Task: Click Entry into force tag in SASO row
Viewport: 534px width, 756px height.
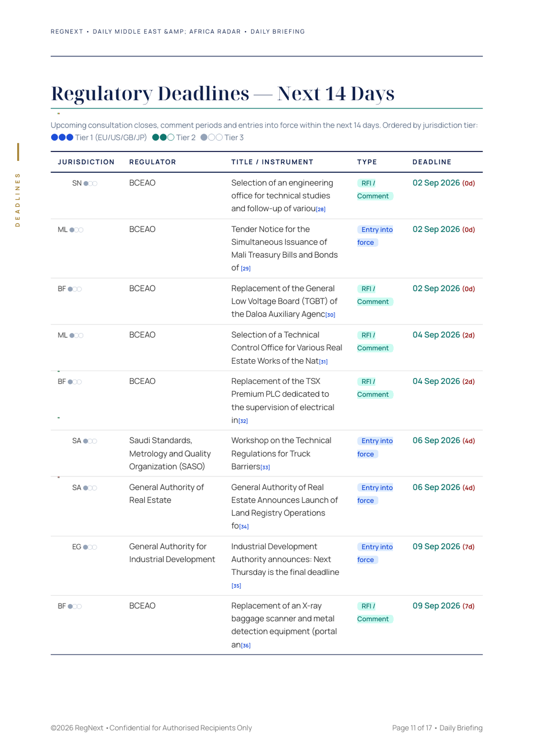Action: (375, 448)
